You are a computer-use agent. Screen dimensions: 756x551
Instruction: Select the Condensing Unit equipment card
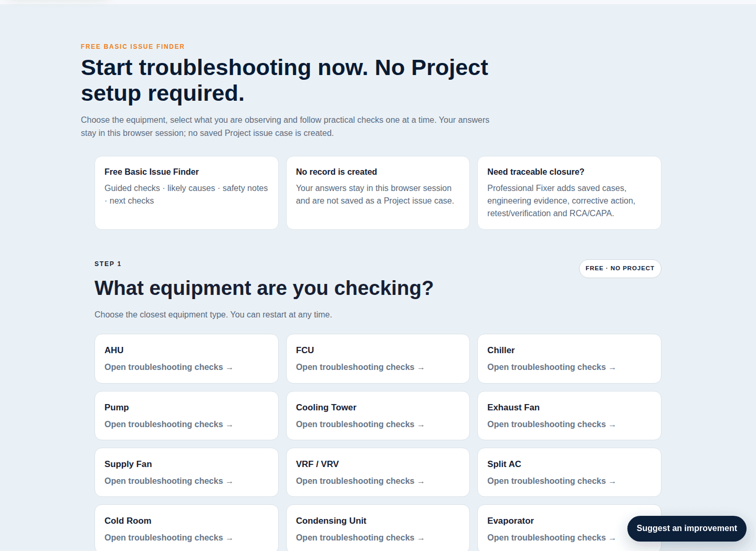click(377, 528)
